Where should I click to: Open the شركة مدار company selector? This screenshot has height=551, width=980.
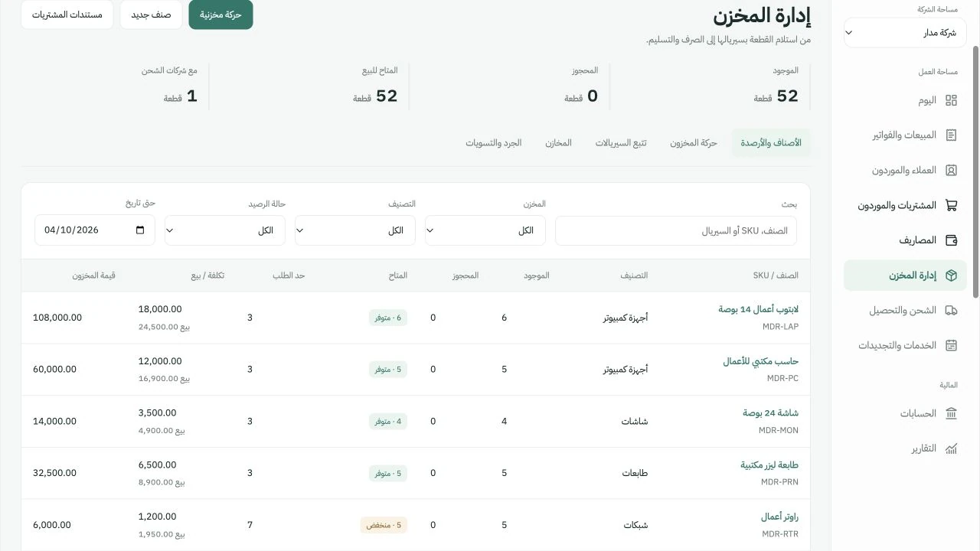(905, 33)
